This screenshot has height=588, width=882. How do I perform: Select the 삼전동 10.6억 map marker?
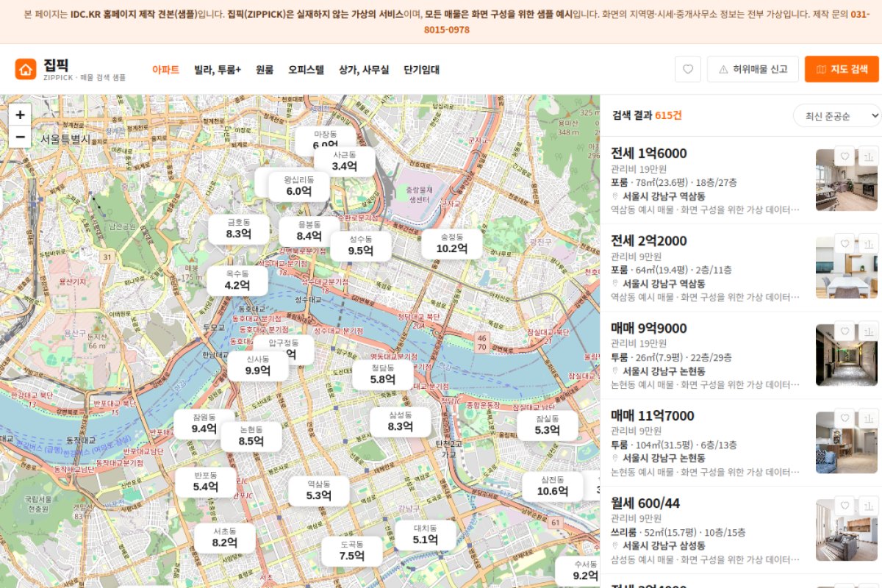tap(553, 486)
